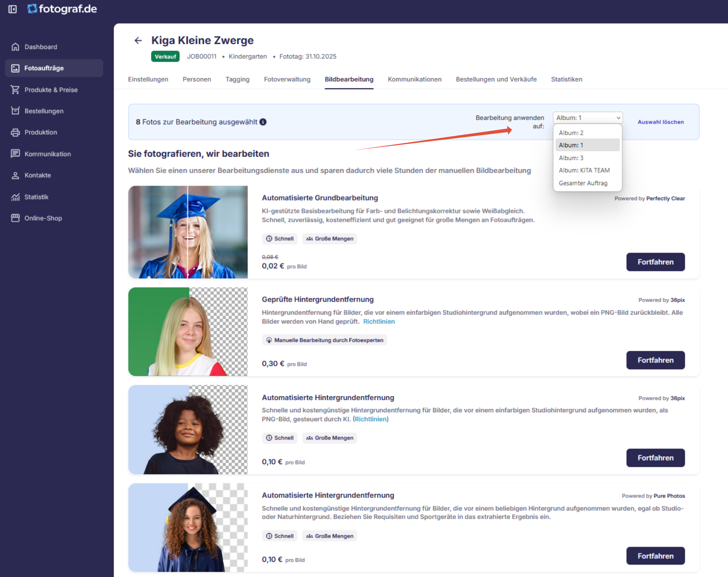The image size is (728, 577).
Task: Switch to the Personen tab
Action: point(197,79)
